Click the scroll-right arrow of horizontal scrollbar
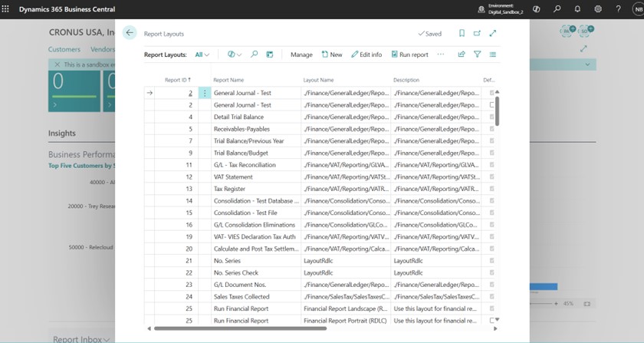644x343 pixels. tap(495, 328)
